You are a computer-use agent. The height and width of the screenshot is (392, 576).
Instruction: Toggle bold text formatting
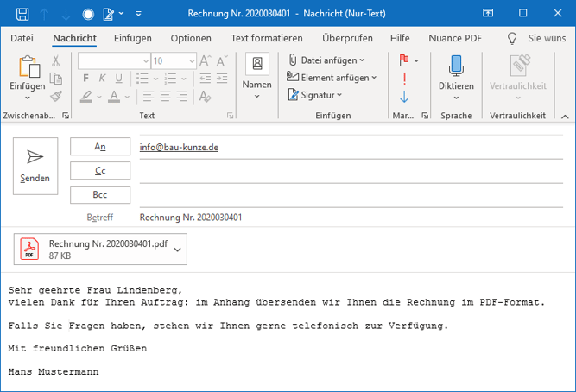click(86, 79)
